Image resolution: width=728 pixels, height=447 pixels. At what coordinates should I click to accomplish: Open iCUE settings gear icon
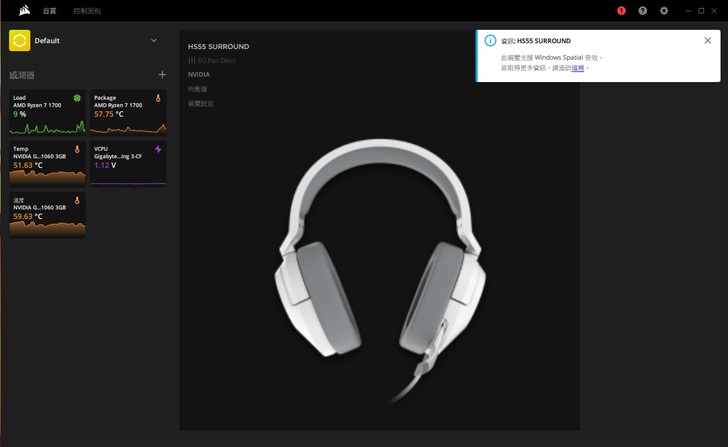[664, 10]
